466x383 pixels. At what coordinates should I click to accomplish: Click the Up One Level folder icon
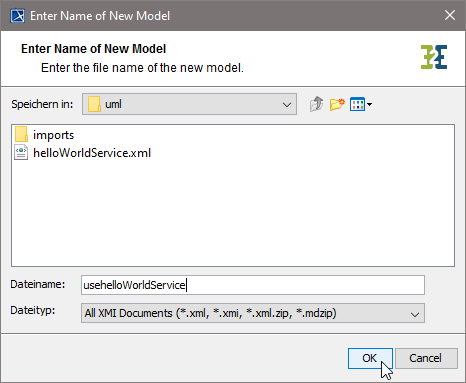(x=316, y=104)
